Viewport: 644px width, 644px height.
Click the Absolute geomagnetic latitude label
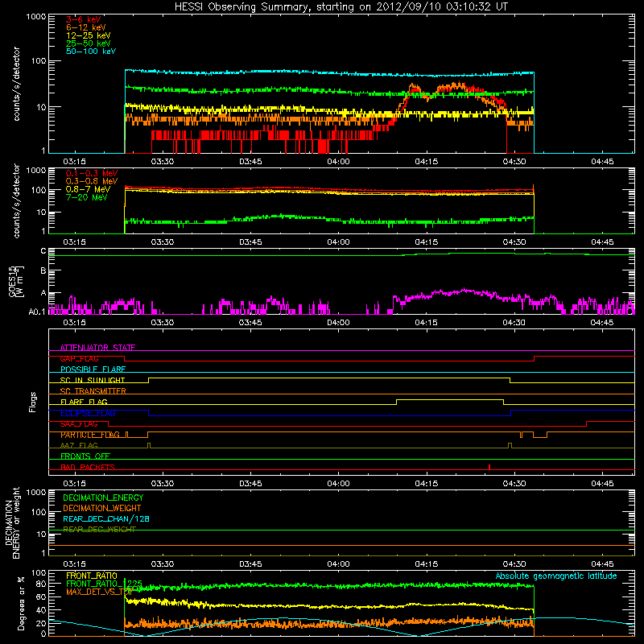pos(556,576)
